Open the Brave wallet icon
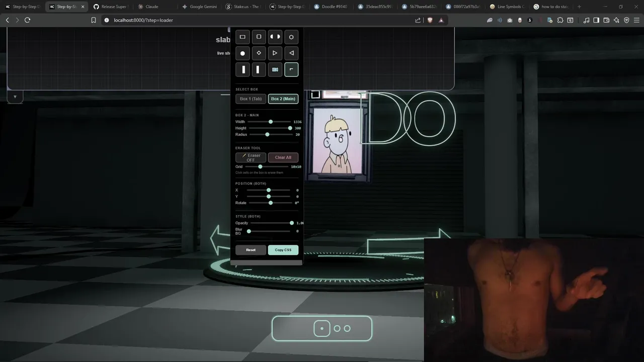644x362 pixels. [x=606, y=20]
